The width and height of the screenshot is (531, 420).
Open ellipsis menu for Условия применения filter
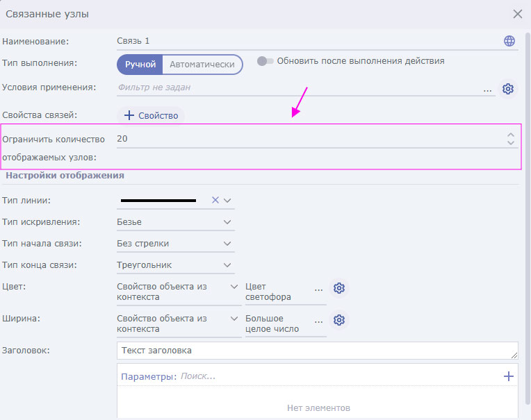pyautogui.click(x=488, y=89)
